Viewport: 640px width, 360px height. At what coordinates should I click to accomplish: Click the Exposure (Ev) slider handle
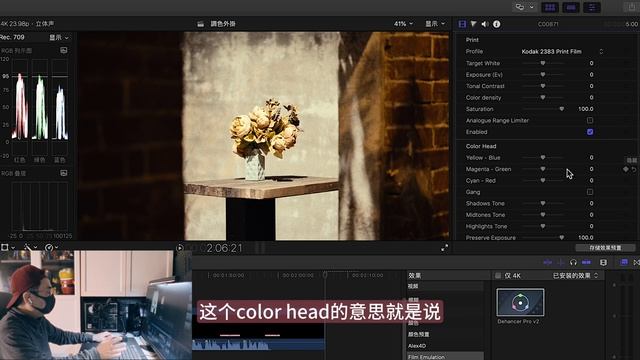click(x=543, y=75)
